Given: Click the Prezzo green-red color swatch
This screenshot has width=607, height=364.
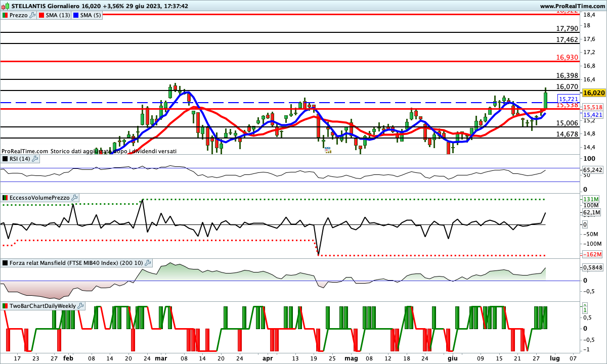Looking at the screenshot, I should click(x=5, y=15).
